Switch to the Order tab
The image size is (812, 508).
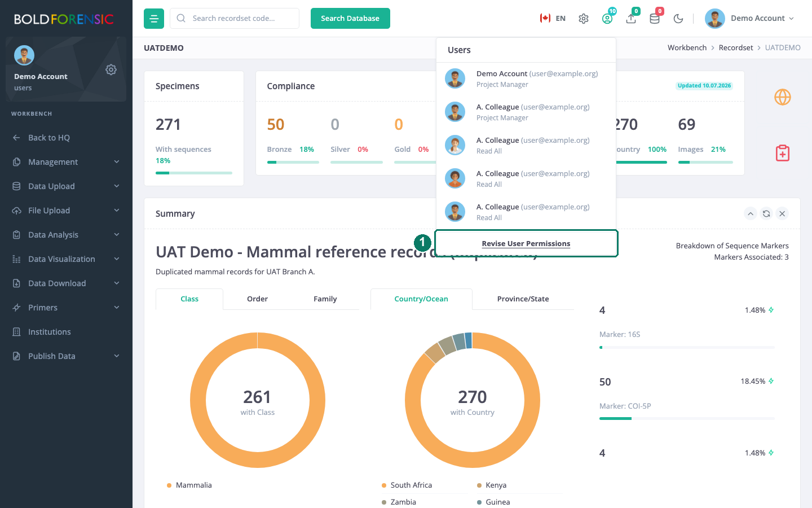tap(257, 299)
